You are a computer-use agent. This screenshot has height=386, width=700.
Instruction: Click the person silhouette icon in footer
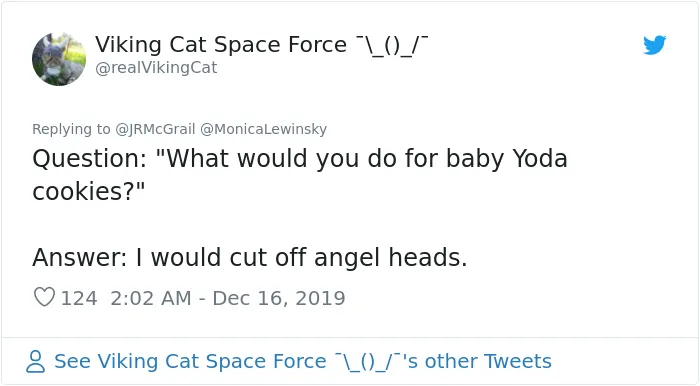36,361
